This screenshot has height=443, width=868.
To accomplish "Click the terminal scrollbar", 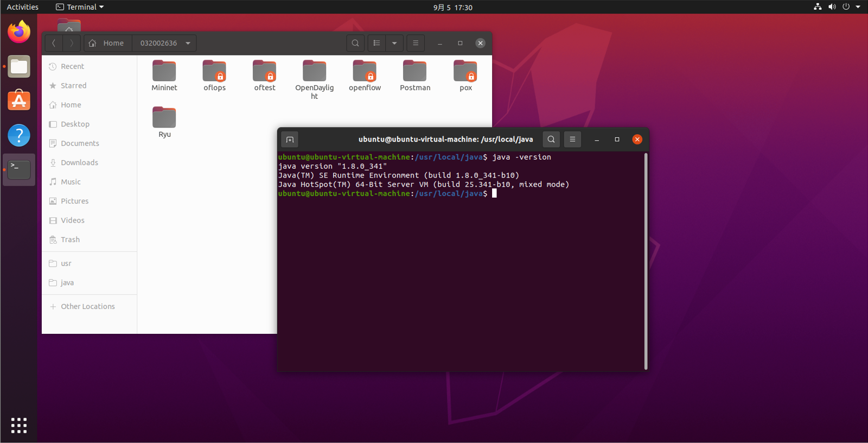I will 646,261.
